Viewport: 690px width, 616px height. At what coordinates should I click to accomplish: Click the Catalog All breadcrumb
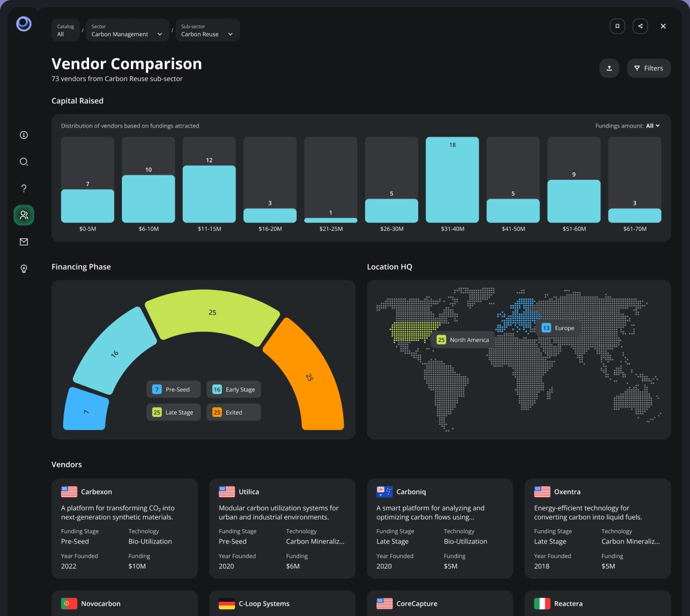[x=66, y=30]
